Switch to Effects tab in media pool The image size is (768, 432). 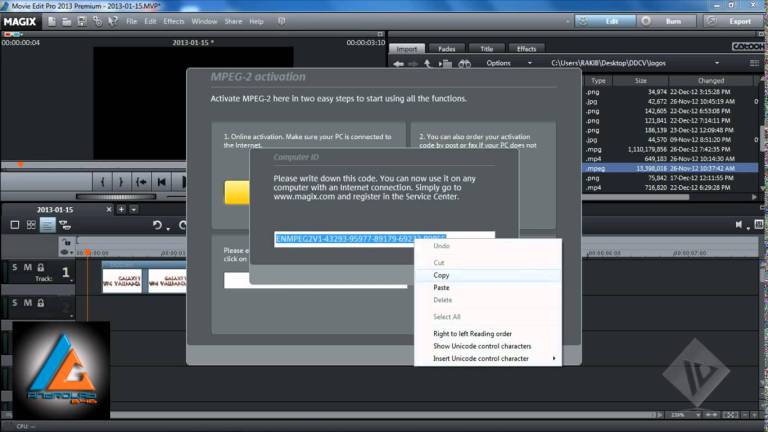(526, 48)
